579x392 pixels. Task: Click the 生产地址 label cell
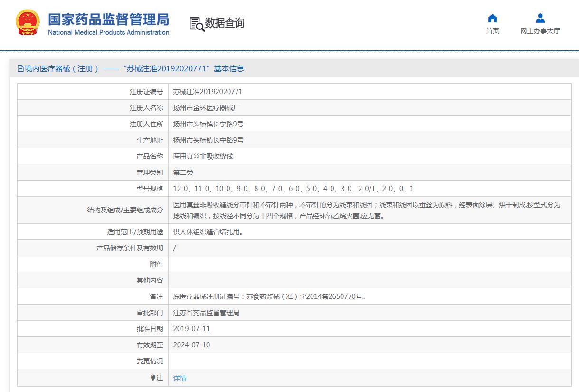tap(93, 140)
